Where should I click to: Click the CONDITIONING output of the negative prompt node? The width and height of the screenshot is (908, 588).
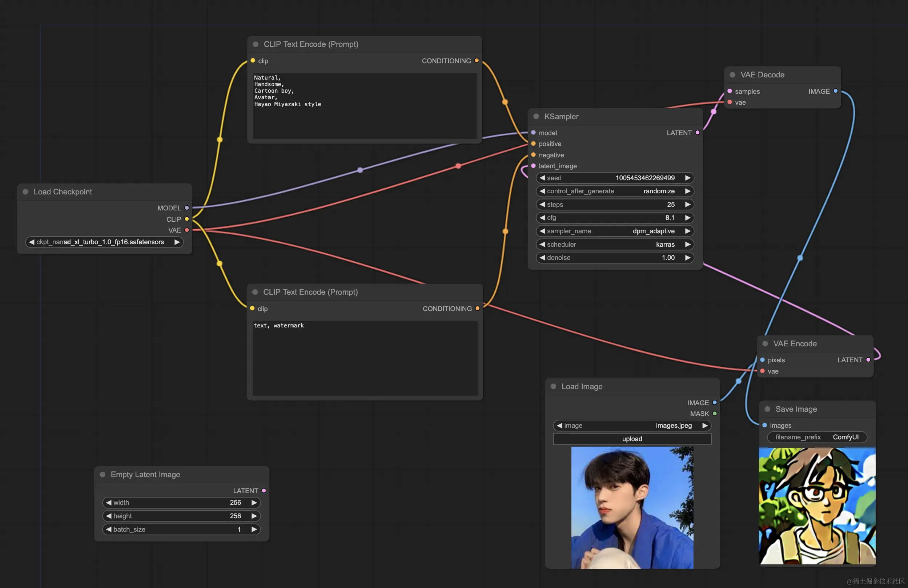(477, 309)
